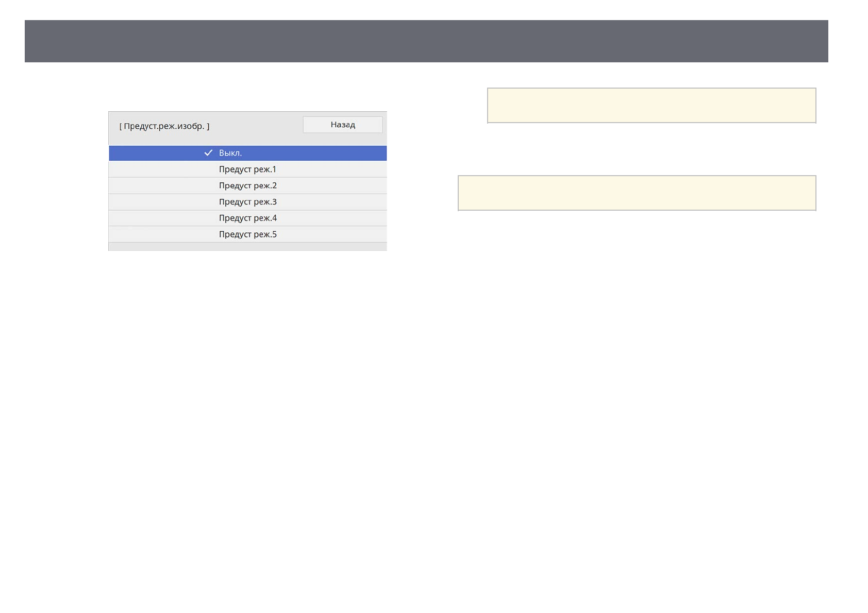Choose Предуст реж.1 from the list

248,169
